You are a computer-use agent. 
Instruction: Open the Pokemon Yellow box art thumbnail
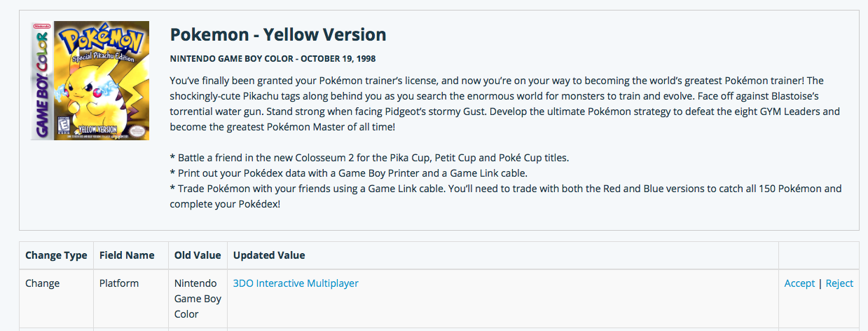point(90,81)
